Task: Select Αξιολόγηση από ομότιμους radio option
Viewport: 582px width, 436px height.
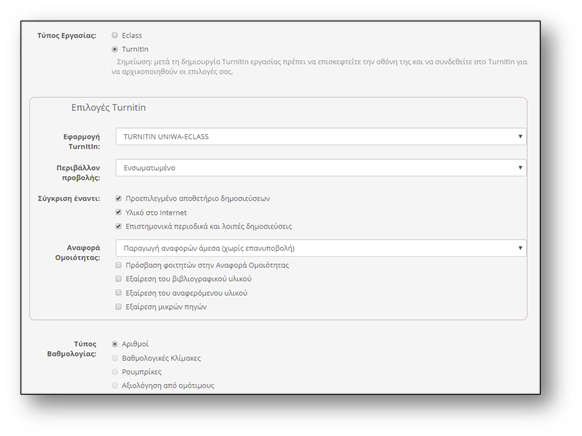Action: pyautogui.click(x=115, y=386)
